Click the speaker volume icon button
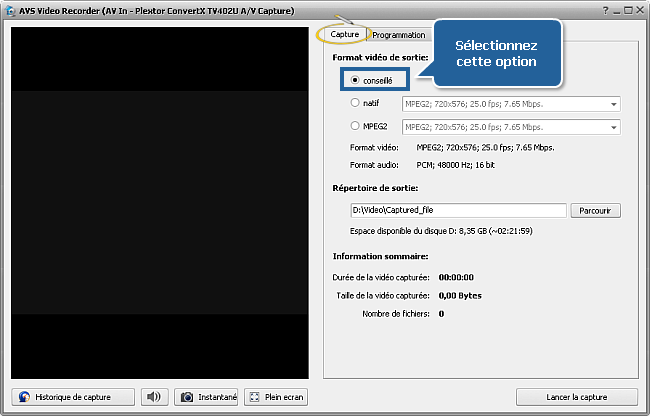The width and height of the screenshot is (650, 416). point(154,397)
